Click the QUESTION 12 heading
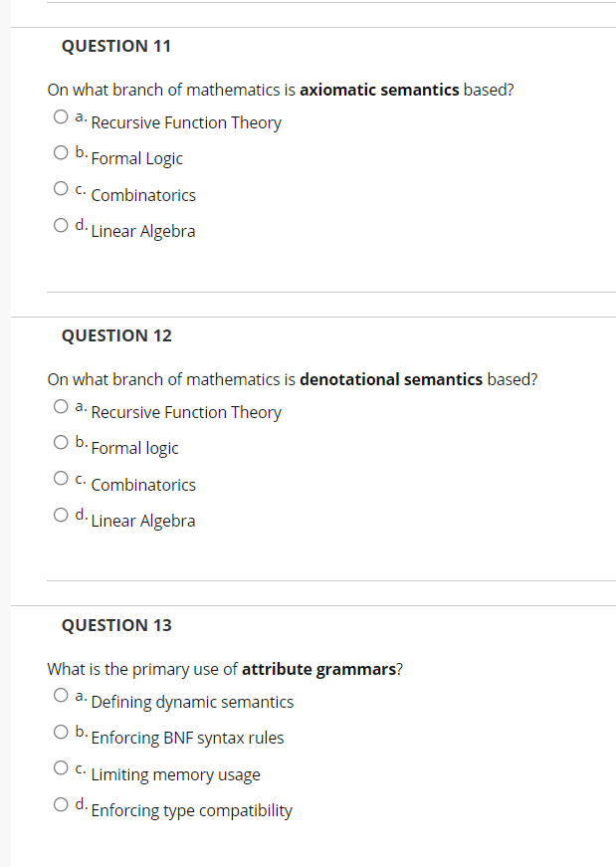 116,335
